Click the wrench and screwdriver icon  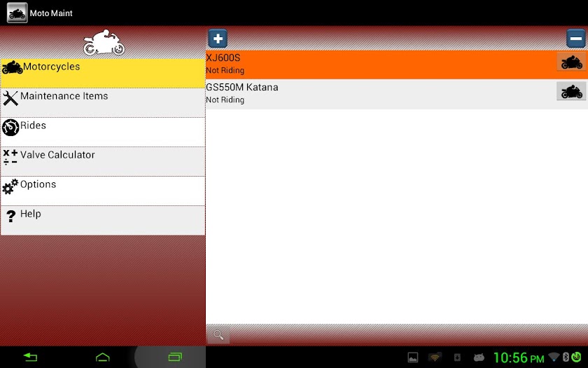pos(10,98)
